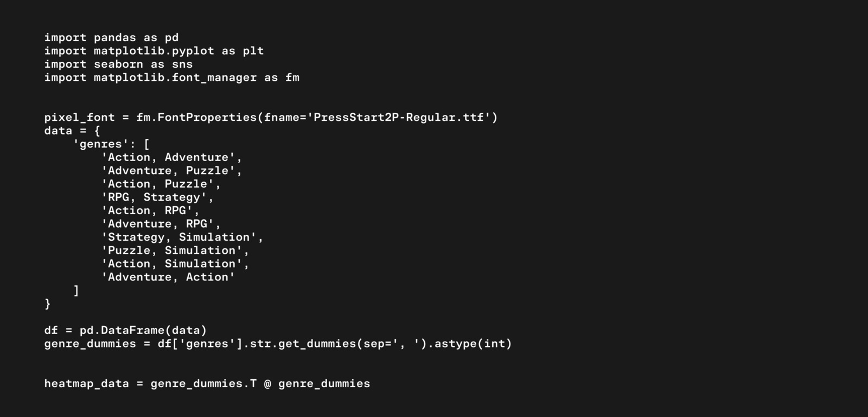
Task: Click the 'genres' dictionary key
Action: pos(101,144)
